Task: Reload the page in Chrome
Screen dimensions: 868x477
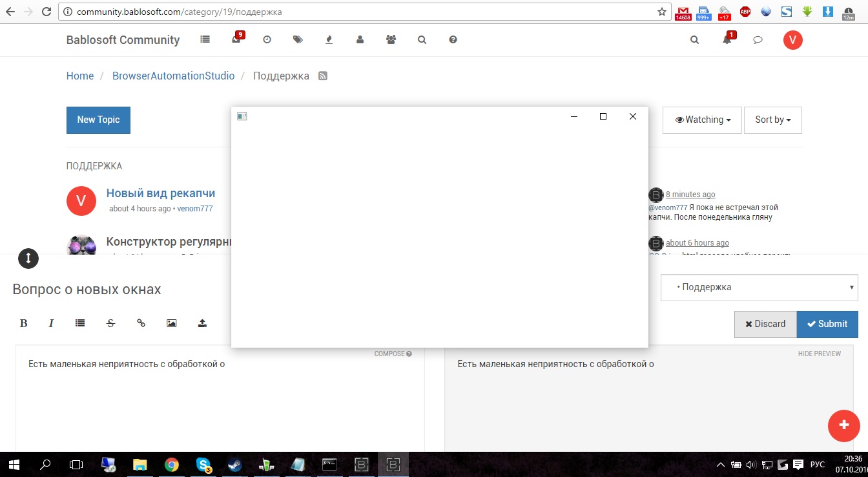Action: (x=46, y=12)
